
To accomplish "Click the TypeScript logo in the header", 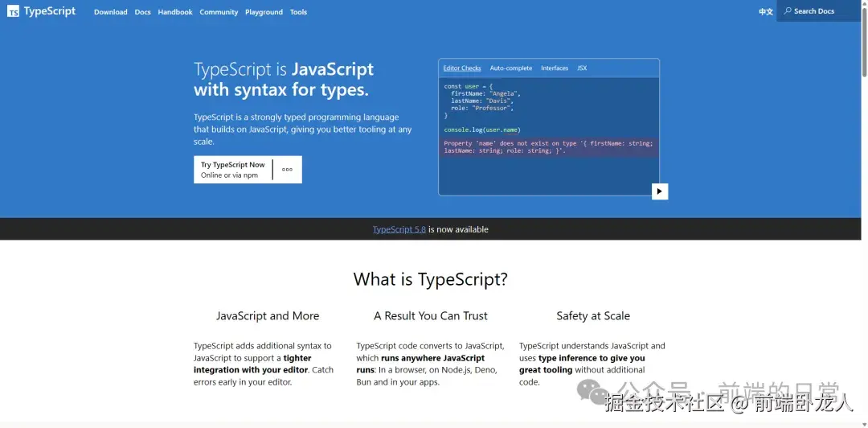I will (42, 11).
